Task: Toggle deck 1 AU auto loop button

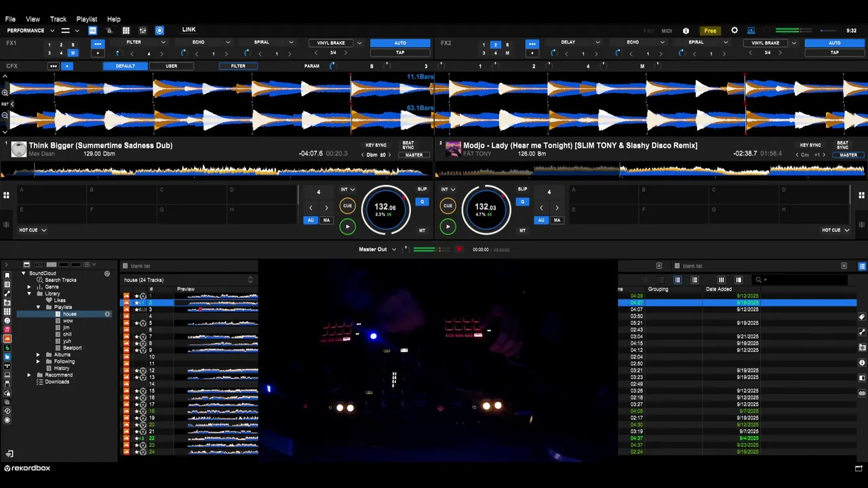Action: pyautogui.click(x=311, y=220)
